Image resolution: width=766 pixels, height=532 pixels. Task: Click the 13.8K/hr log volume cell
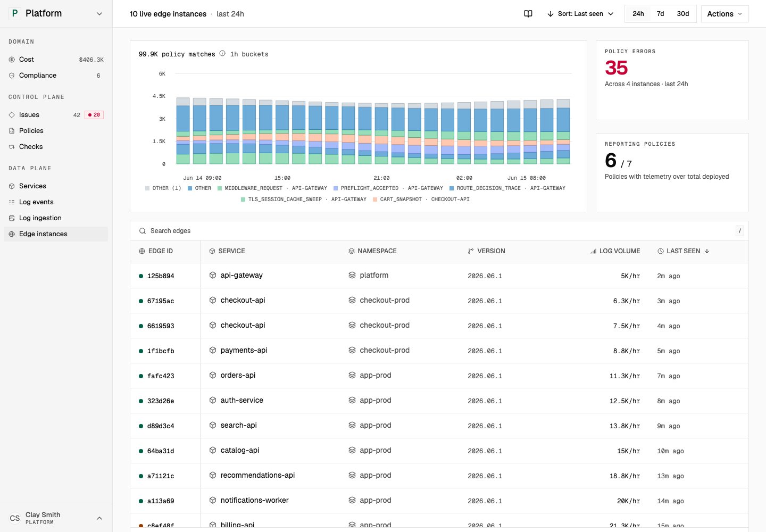point(625,426)
